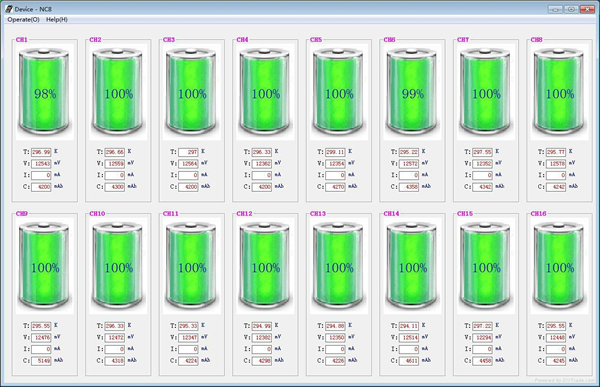Click the Device NC8 title bar app icon

coord(9,9)
